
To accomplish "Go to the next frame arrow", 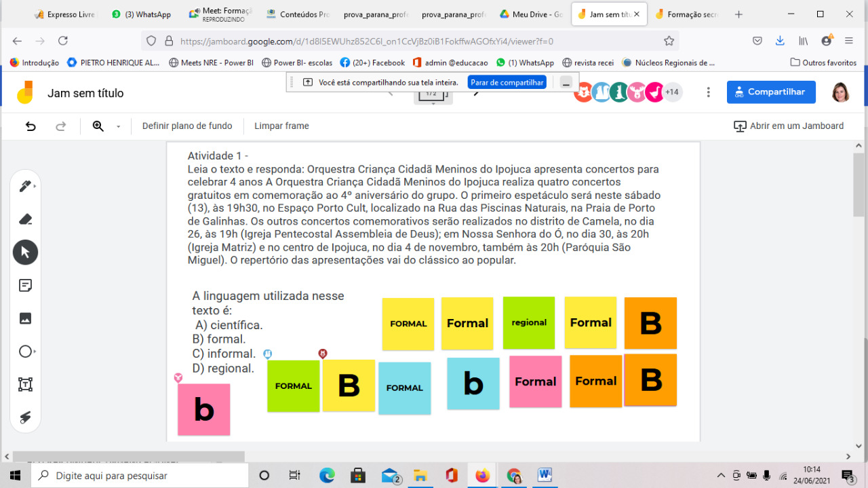I will 477,93.
